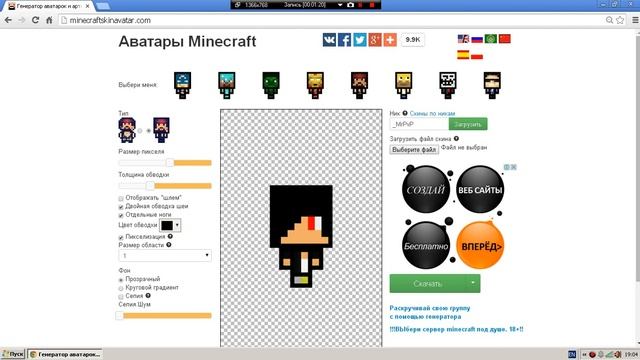Pick the cyan diamond sample skin

coord(227,85)
